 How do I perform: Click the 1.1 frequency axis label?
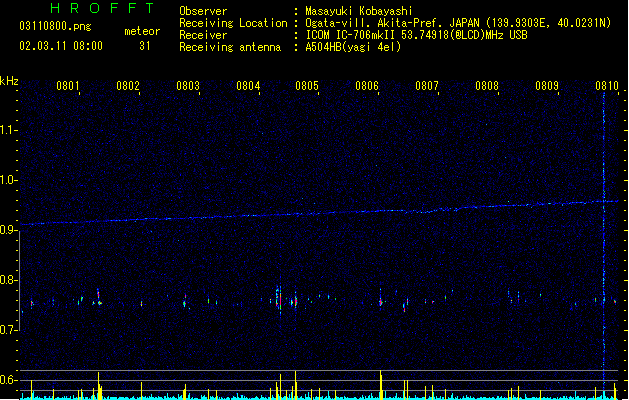[8, 130]
